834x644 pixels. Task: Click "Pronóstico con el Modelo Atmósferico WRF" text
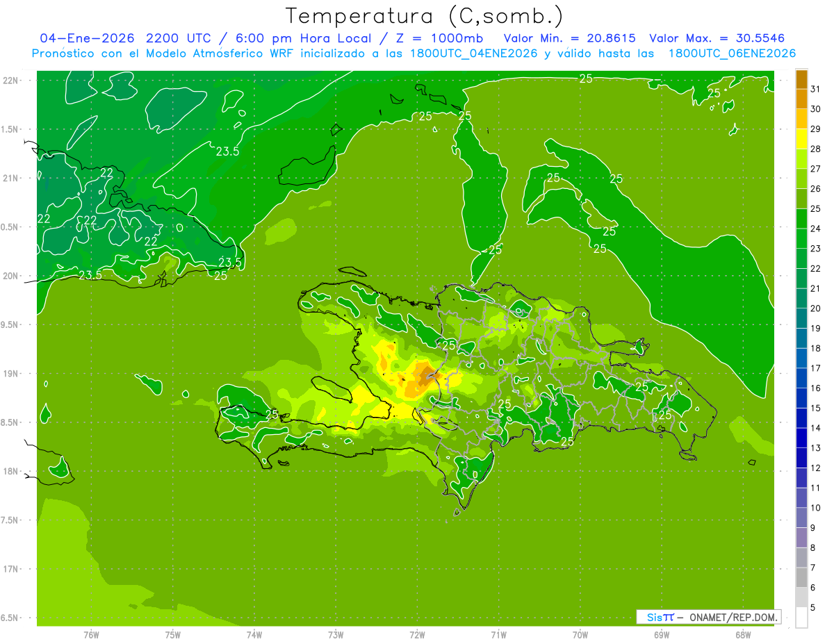(x=164, y=53)
